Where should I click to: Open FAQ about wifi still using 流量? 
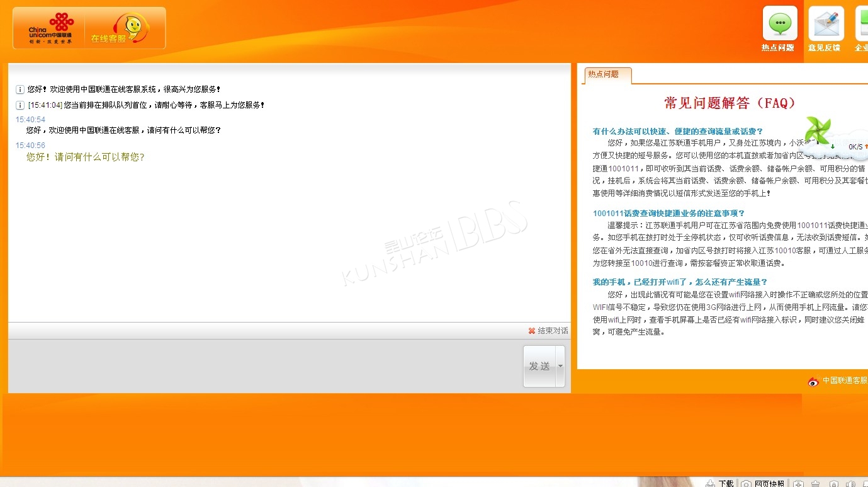[680, 282]
